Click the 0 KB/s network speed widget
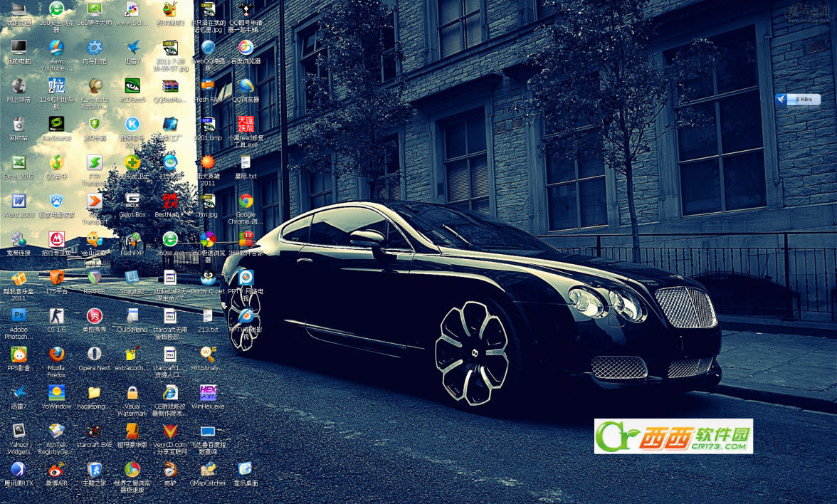This screenshot has height=504, width=837. (798, 99)
